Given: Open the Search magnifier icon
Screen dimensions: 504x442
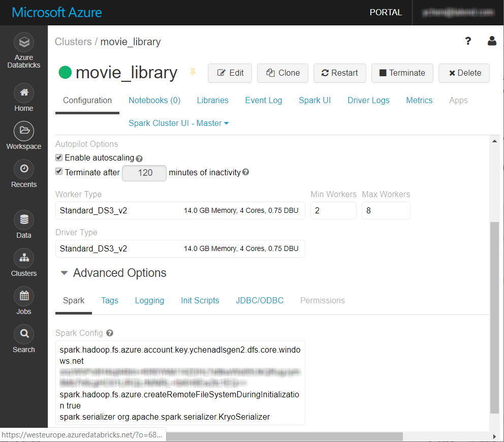Looking at the screenshot, I should click(x=24, y=334).
